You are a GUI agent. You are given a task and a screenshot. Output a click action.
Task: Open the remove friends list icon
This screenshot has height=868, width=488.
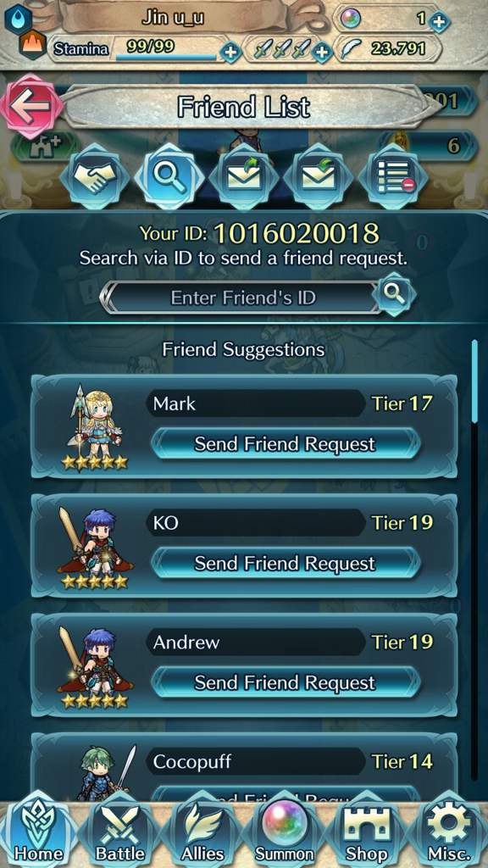point(393,177)
